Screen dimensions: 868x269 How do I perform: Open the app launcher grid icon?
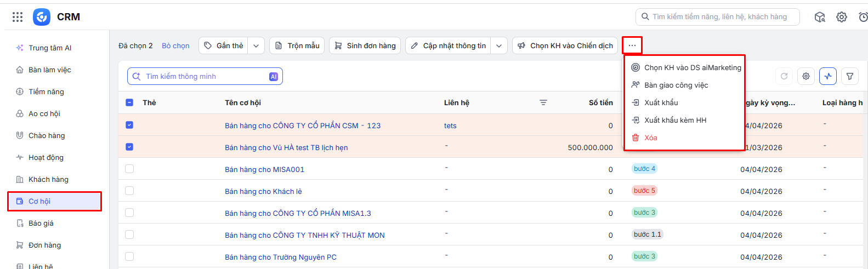(18, 17)
